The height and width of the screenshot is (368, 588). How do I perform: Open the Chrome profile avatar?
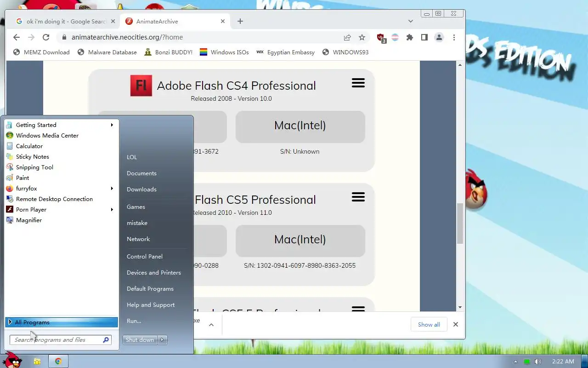click(439, 37)
